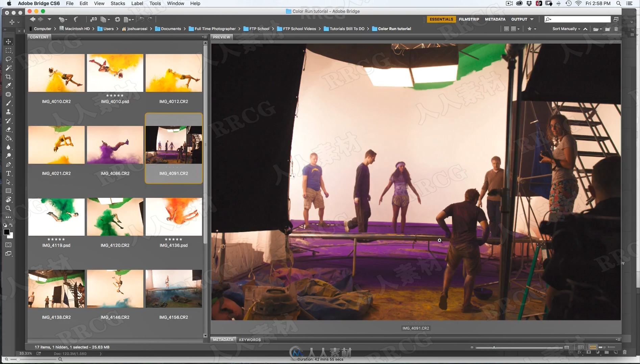Image resolution: width=640 pixels, height=364 pixels.
Task: Select the Content panel tab
Action: (39, 37)
